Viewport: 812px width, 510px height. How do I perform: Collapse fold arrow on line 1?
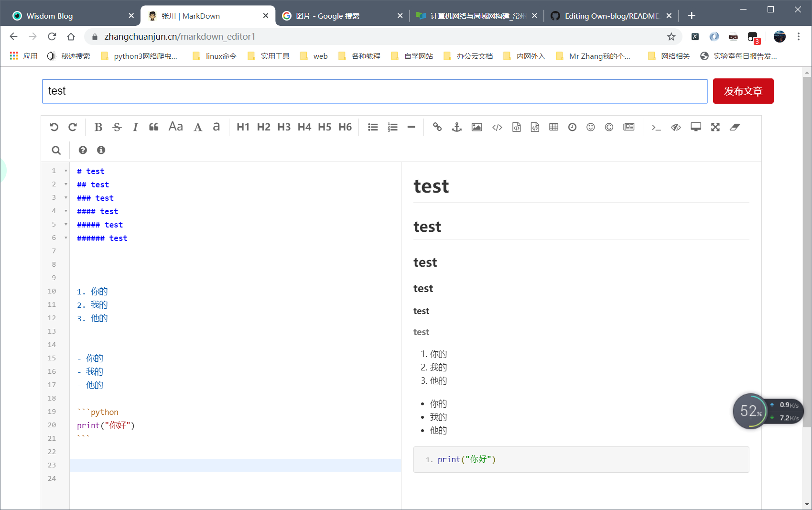point(66,171)
